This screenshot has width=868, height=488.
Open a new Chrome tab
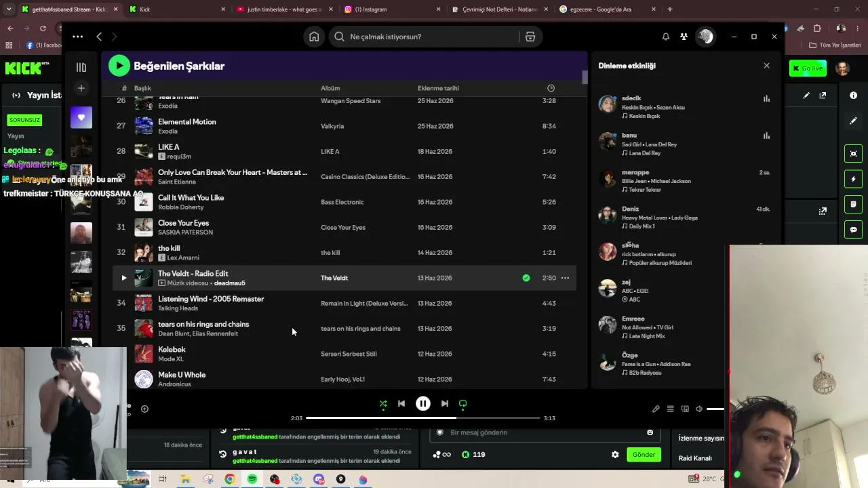[670, 9]
